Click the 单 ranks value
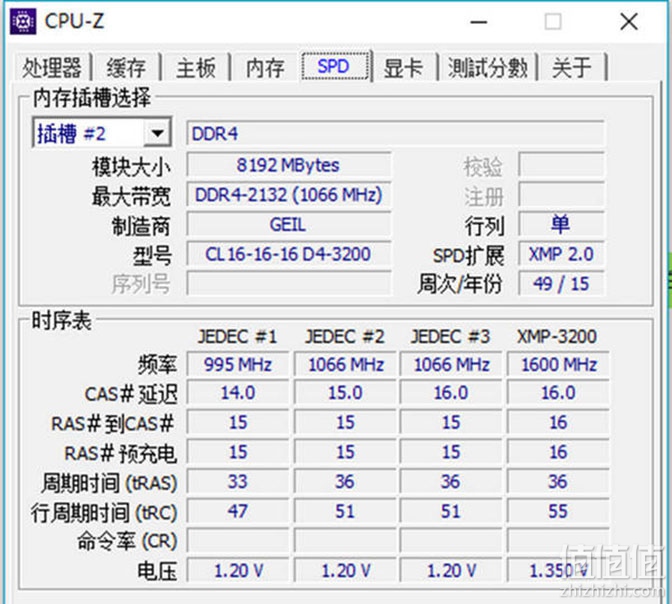The image size is (672, 604). [x=561, y=224]
